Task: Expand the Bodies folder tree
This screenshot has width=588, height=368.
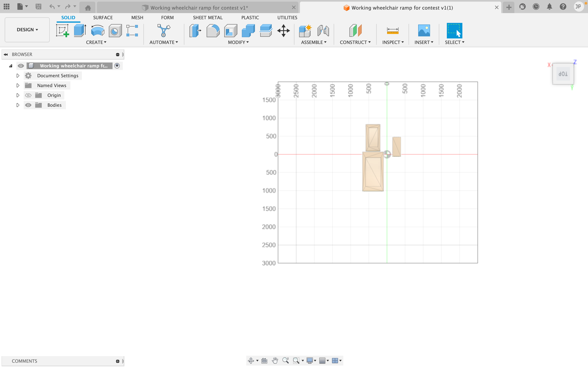Action: coord(18,105)
